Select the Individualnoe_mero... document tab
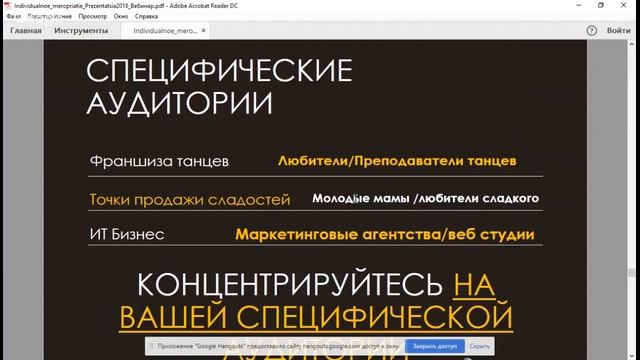Screen dimensions: 640x360 tap(165, 31)
